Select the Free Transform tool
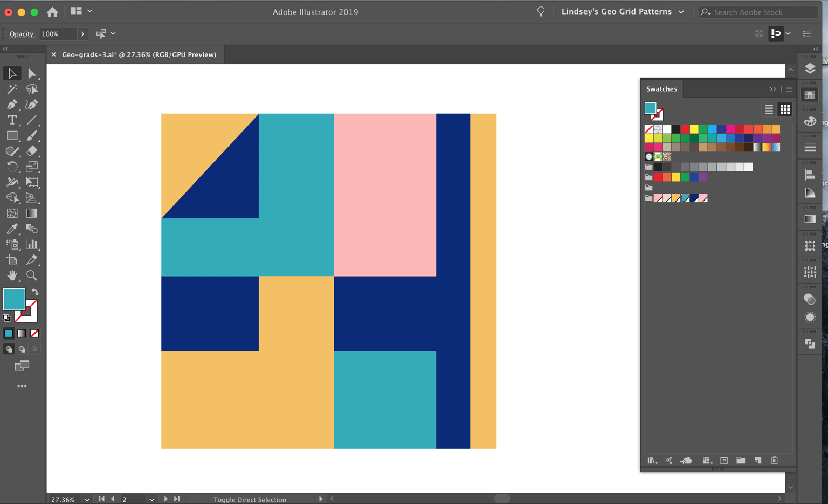The width and height of the screenshot is (828, 504). pos(32,182)
